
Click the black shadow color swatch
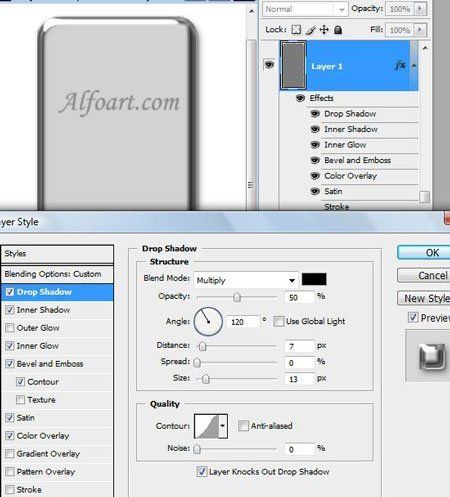[314, 279]
